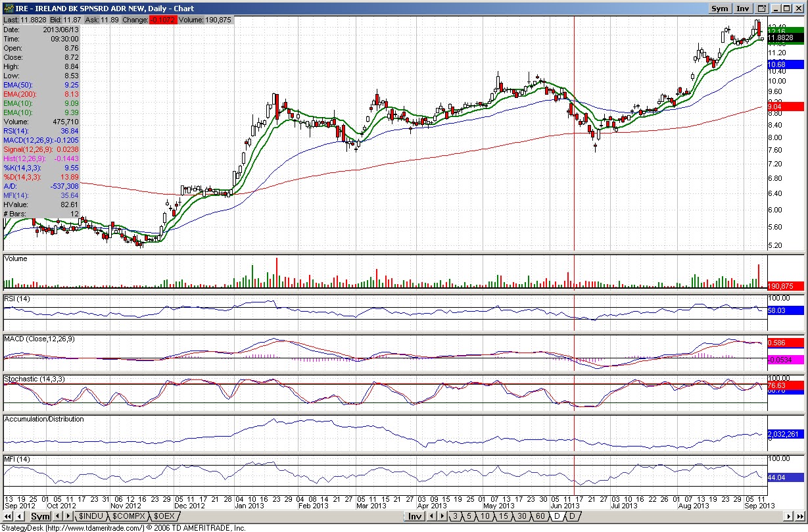This screenshot has height=532, width=808.
Task: Click the blue 2,032,261 accumulation value label
Action: click(x=786, y=434)
